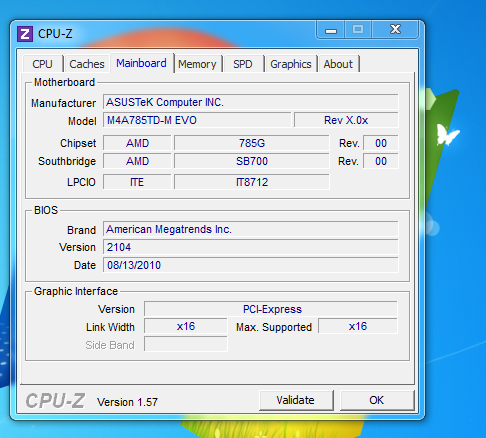Click the Graphic Interface group label

(x=76, y=291)
